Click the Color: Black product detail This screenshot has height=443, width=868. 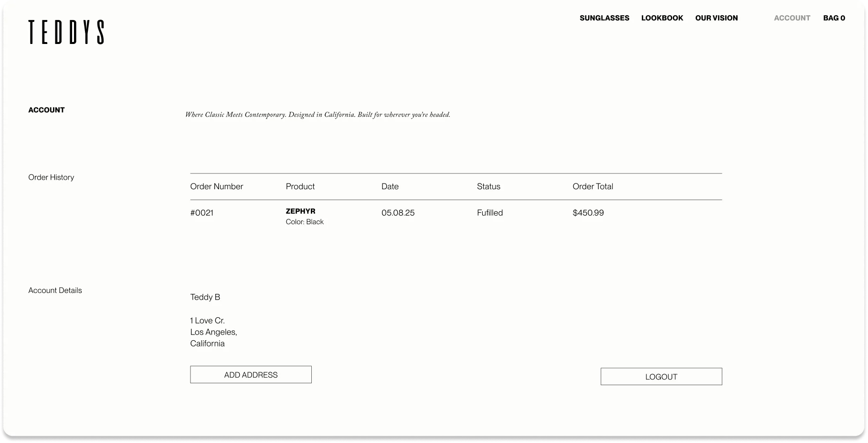305,222
